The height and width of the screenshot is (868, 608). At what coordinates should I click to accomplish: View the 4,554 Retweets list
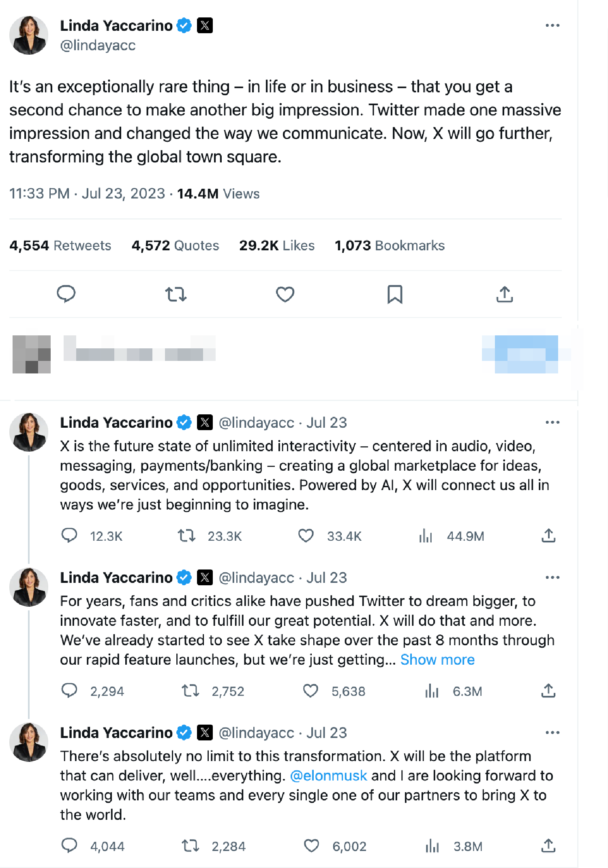coord(60,245)
